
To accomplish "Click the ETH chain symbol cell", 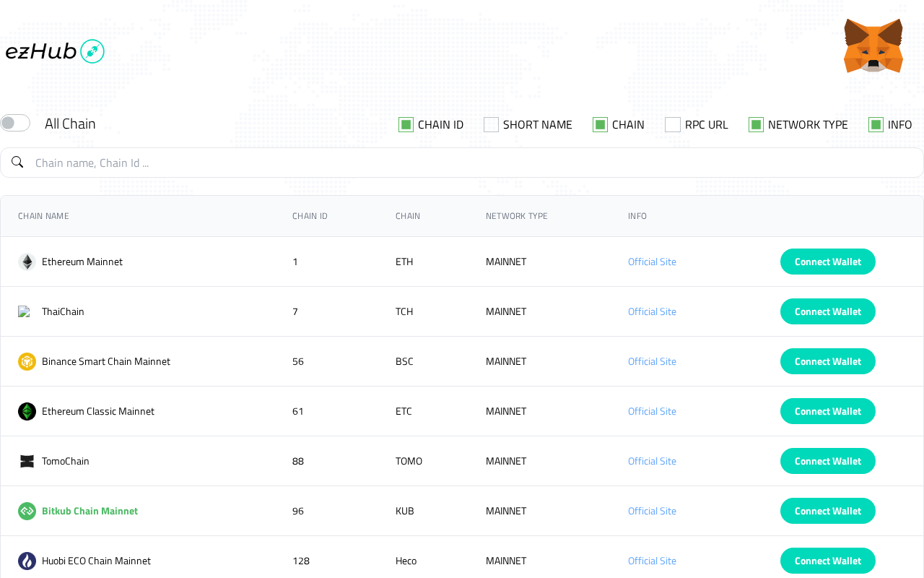I will (404, 262).
